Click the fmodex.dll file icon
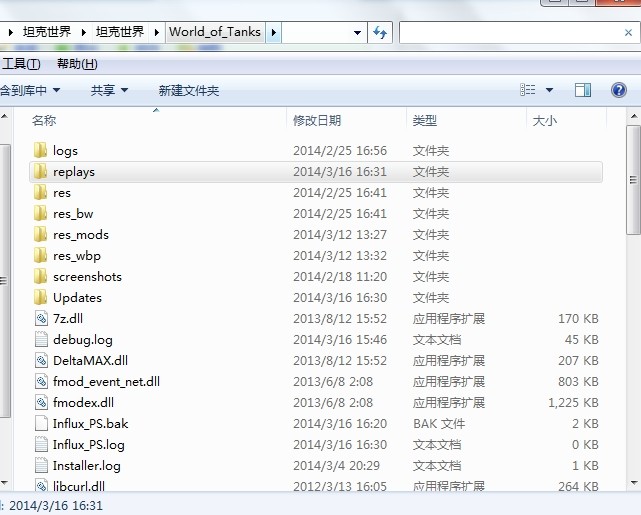The image size is (641, 515). click(41, 403)
